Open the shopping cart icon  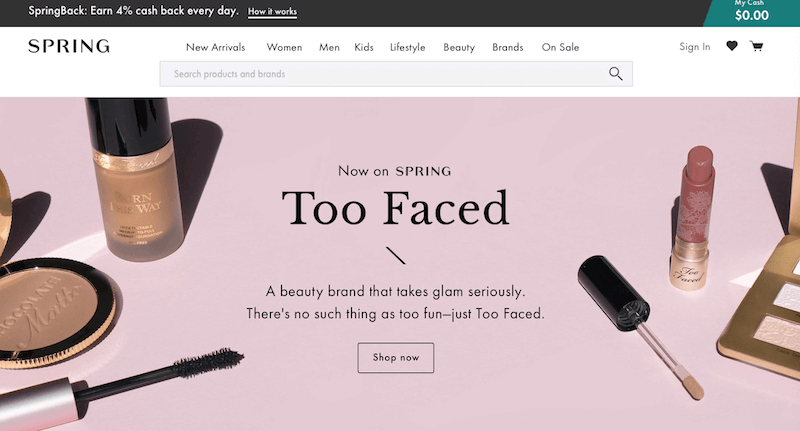click(x=756, y=46)
